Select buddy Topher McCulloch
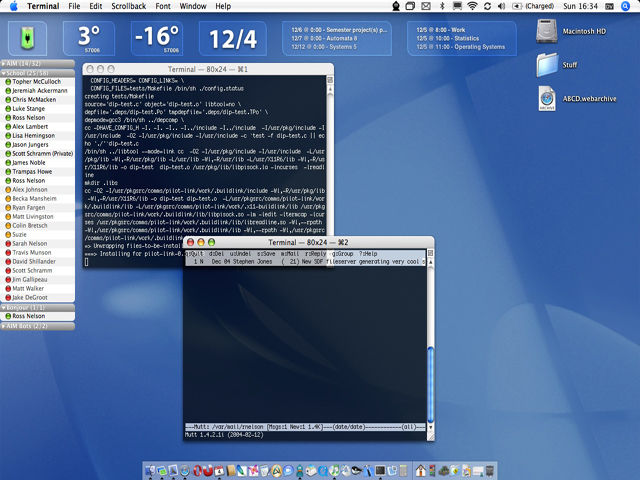The height and width of the screenshot is (480, 640). (x=37, y=82)
